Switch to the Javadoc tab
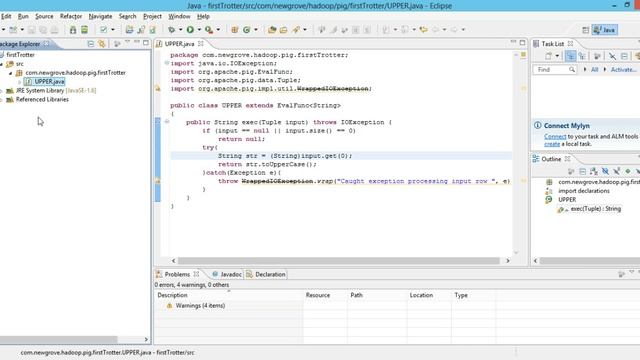This screenshot has height=360, width=640. 227,274
